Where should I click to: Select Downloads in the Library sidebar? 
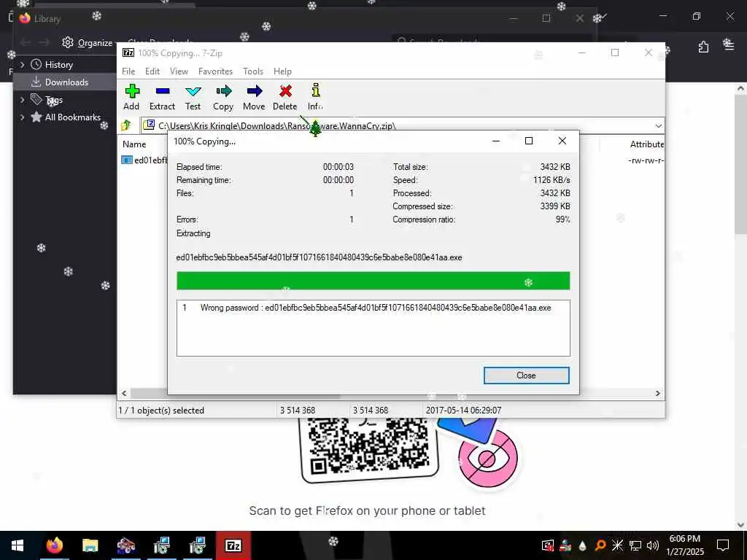(x=66, y=82)
